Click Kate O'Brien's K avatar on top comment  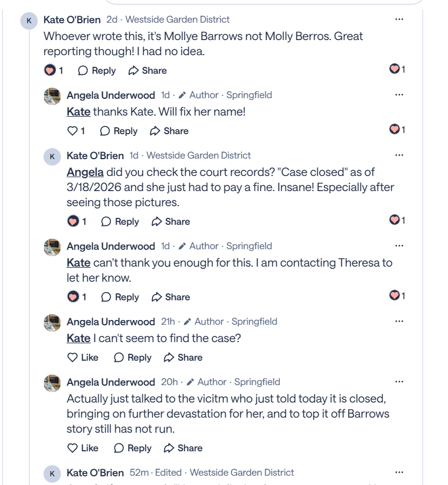(x=29, y=21)
